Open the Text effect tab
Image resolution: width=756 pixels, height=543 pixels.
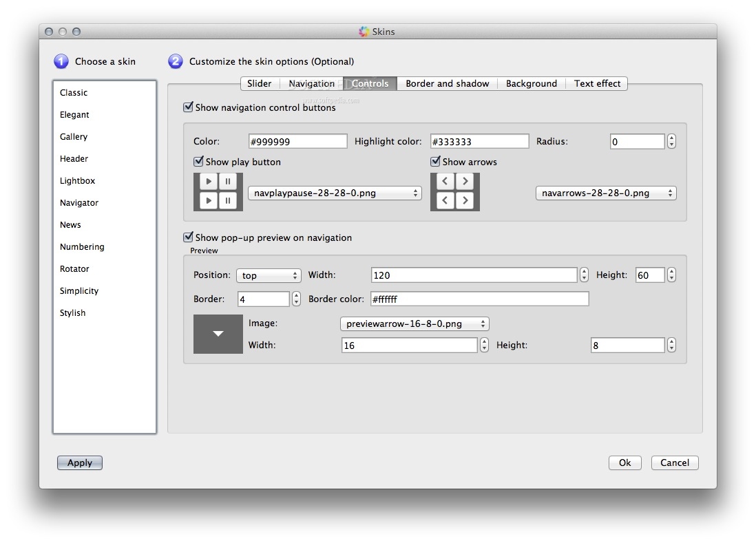(597, 83)
